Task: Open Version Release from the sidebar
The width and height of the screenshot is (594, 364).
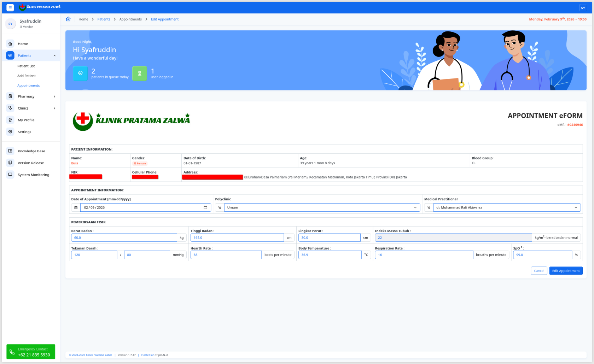Action: (x=30, y=163)
